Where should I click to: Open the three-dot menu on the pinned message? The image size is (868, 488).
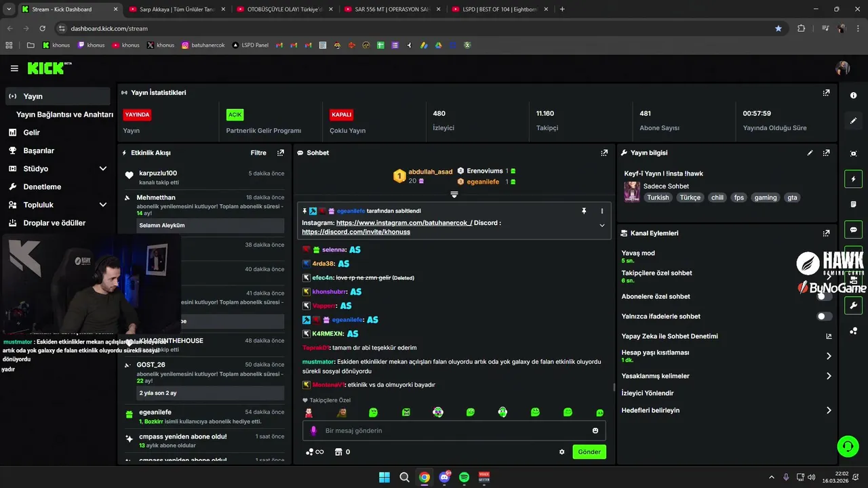(x=601, y=211)
